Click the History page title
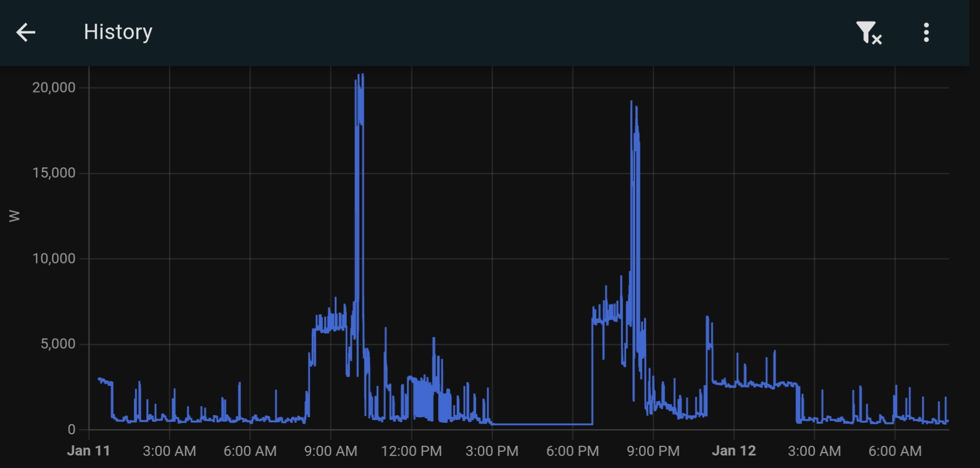 (118, 32)
